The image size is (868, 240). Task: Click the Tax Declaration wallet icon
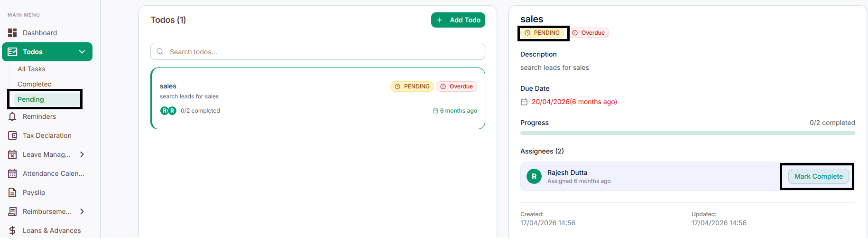(x=12, y=135)
